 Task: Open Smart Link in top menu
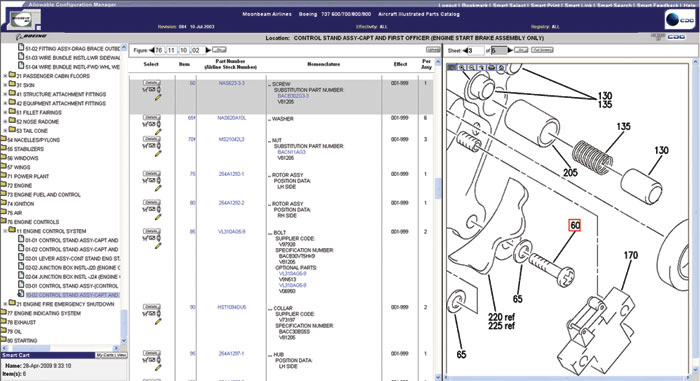[579, 5]
